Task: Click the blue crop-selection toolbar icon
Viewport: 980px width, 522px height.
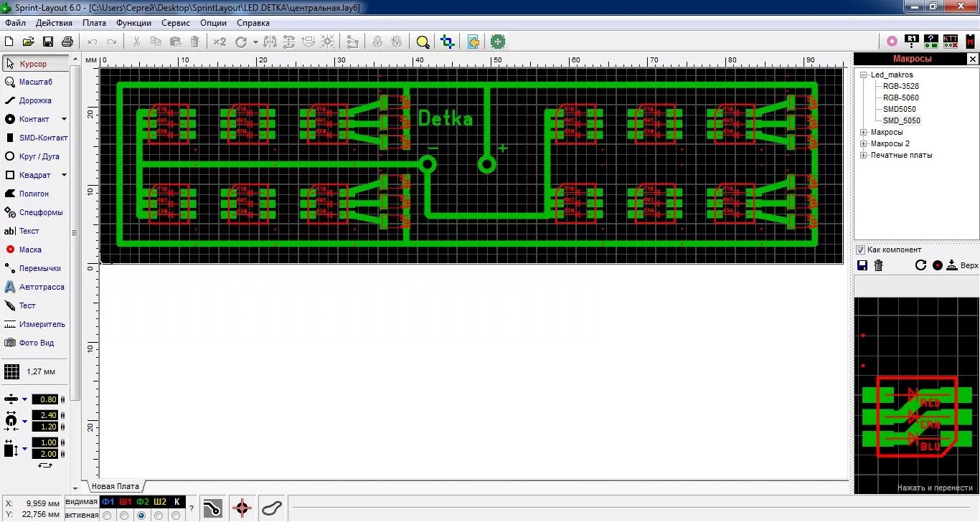Action: [x=448, y=42]
